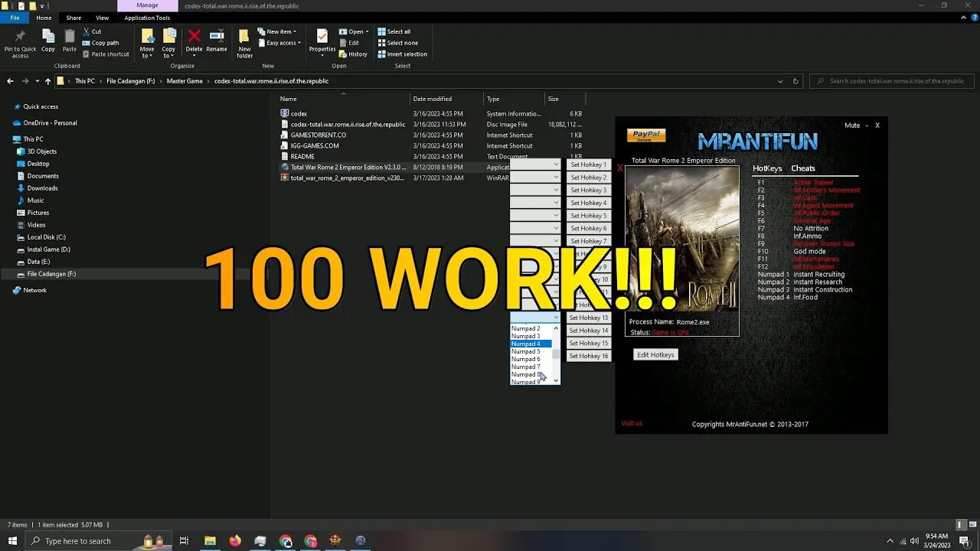Sort files by Date modified column
Viewport: 980px width, 551px height.
(433, 99)
